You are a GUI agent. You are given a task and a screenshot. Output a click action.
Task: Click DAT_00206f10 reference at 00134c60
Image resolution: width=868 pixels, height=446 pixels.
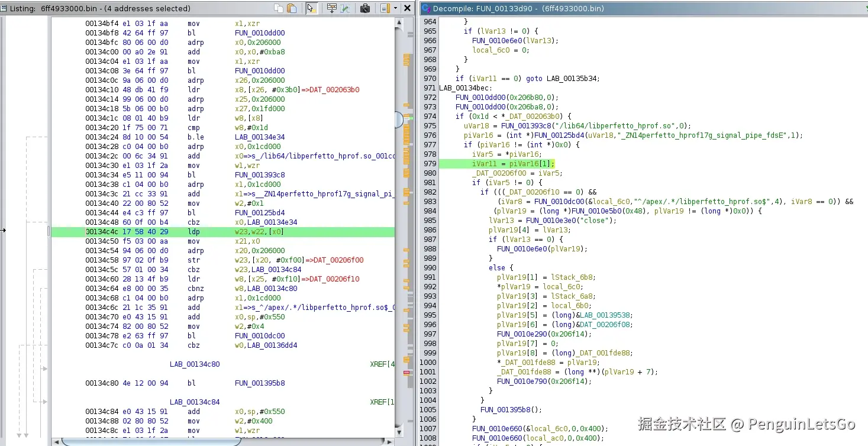click(335, 279)
